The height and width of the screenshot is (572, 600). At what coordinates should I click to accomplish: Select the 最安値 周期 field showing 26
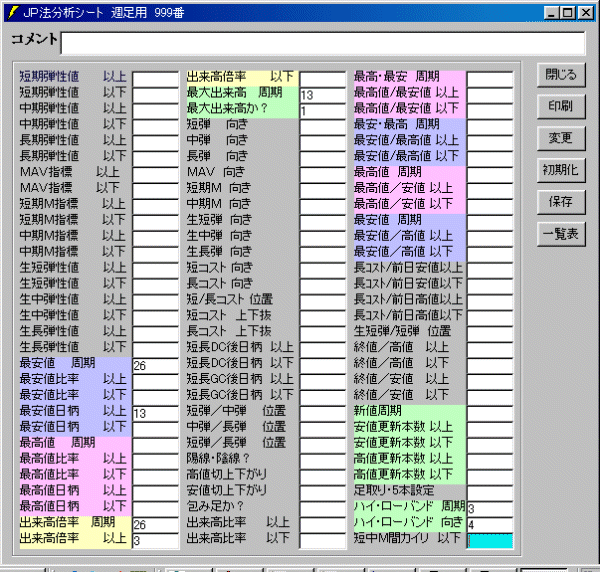(156, 366)
